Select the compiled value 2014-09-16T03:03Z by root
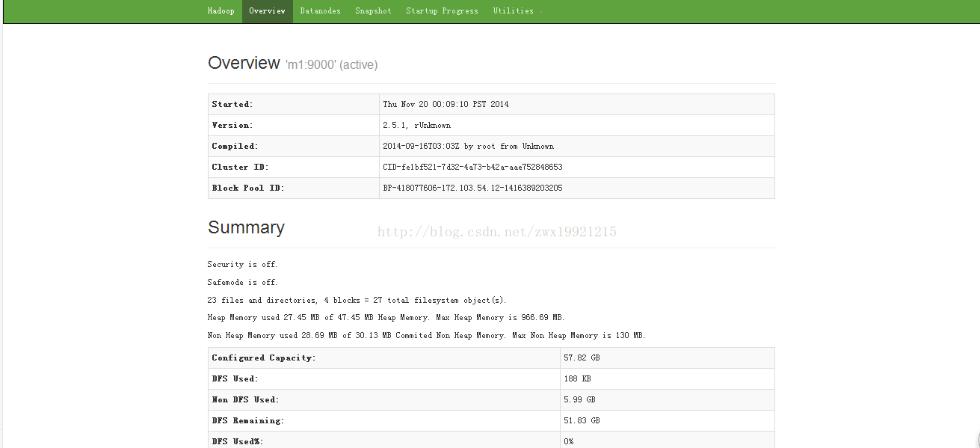980x448 pixels. [468, 146]
